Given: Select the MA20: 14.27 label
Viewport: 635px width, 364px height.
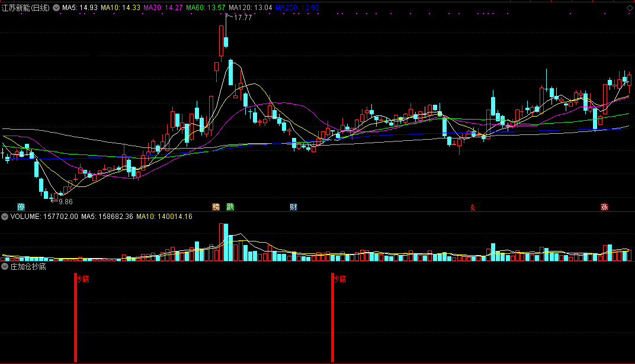Looking at the screenshot, I should click(163, 8).
